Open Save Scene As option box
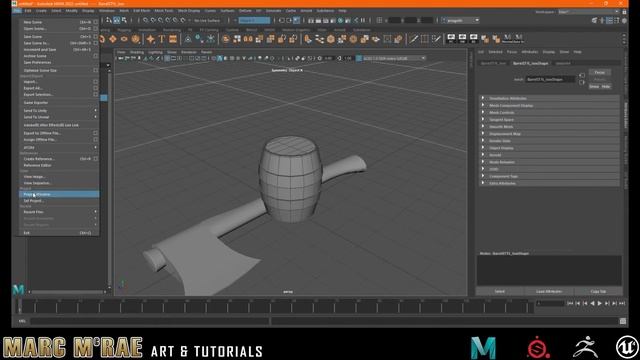This screenshot has width=640, height=360. click(x=96, y=43)
